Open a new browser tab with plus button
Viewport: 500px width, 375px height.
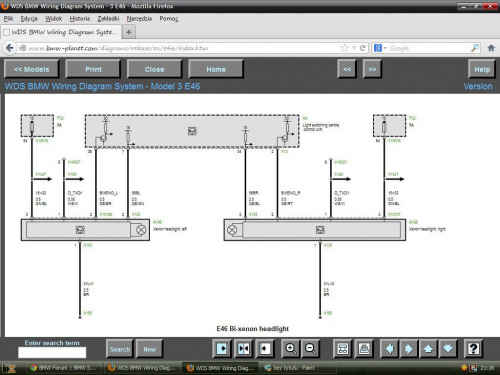(x=129, y=32)
